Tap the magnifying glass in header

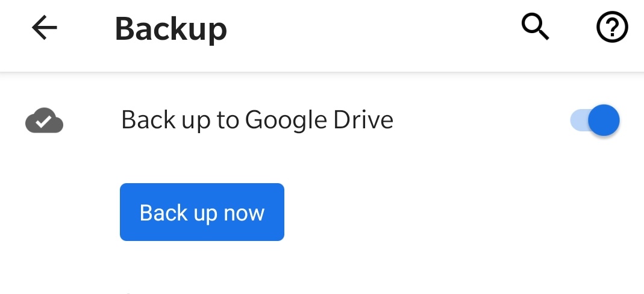click(x=535, y=27)
